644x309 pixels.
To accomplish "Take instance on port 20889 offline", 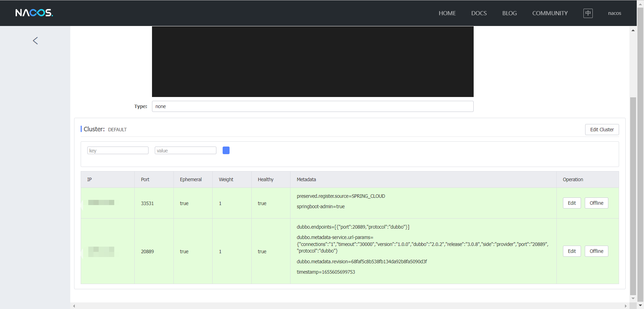I will tap(596, 251).
